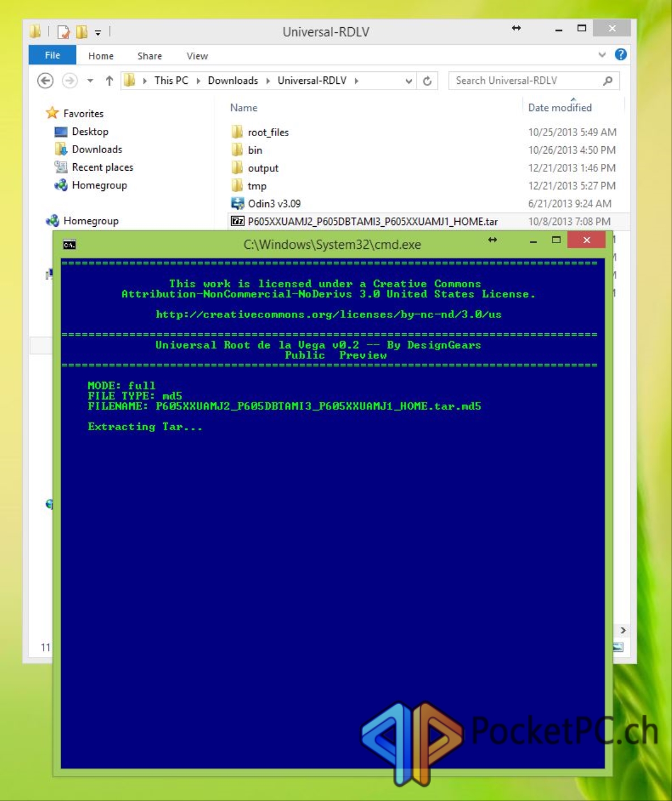The width and height of the screenshot is (672, 801).
Task: Click the Forward navigation arrow
Action: point(70,80)
